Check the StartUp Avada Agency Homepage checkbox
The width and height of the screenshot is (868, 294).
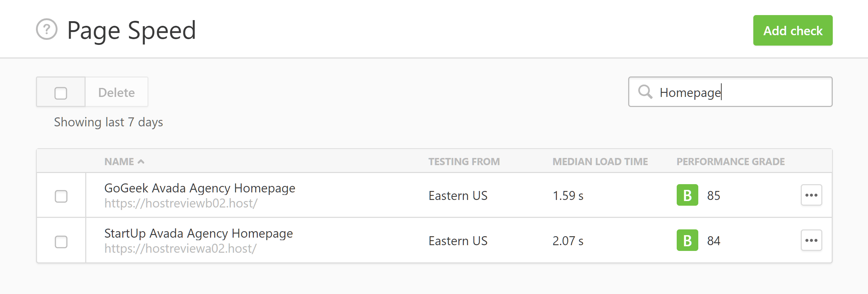(61, 242)
